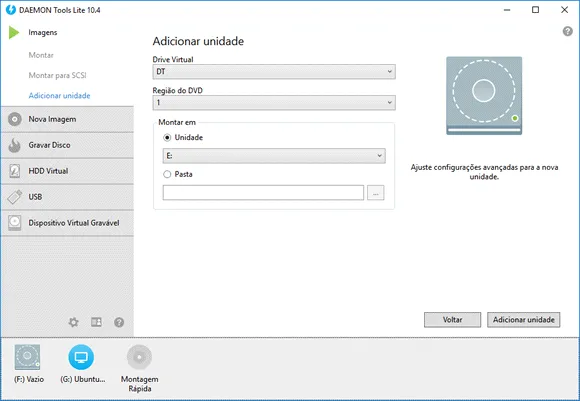Click the Voltar button
This screenshot has width=580, height=401.
click(x=452, y=320)
